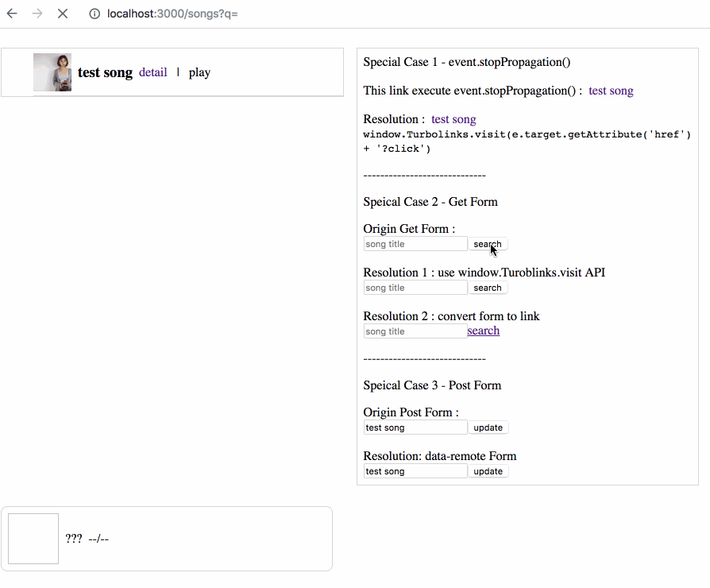Open the detail link for test song

click(x=152, y=72)
